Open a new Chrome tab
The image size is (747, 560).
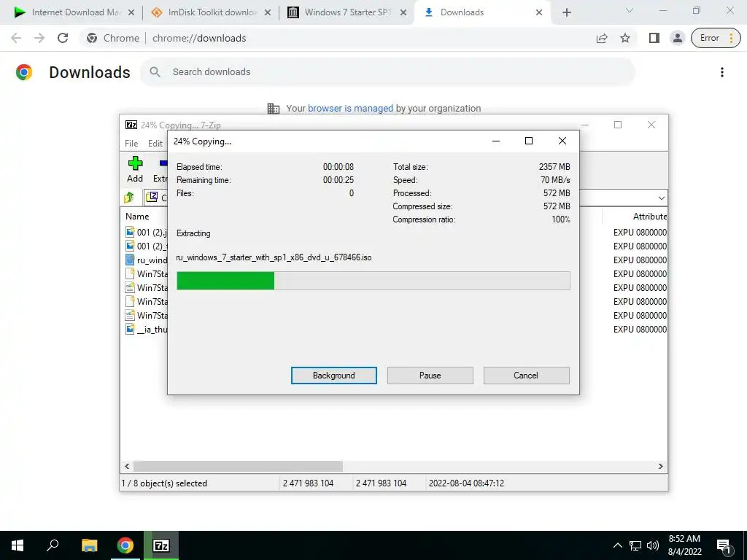(x=566, y=12)
